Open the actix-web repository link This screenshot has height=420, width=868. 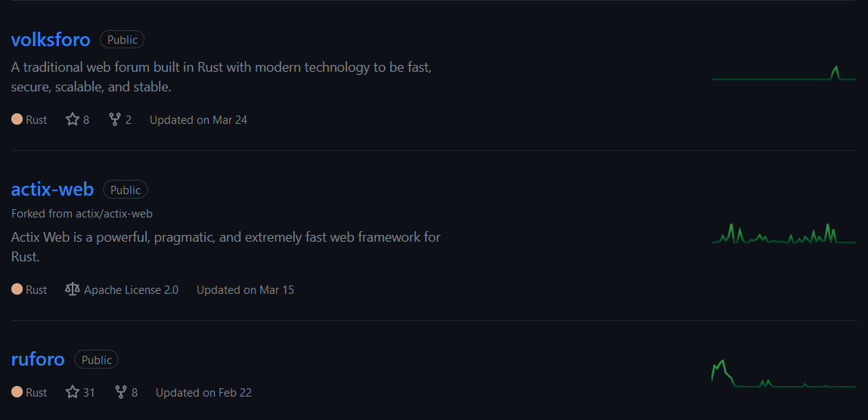53,190
